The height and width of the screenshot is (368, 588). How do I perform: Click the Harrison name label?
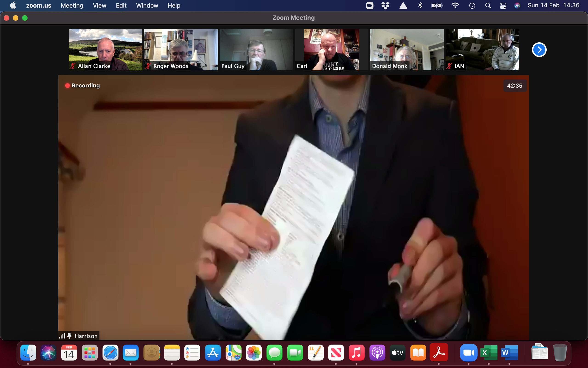[86, 336]
